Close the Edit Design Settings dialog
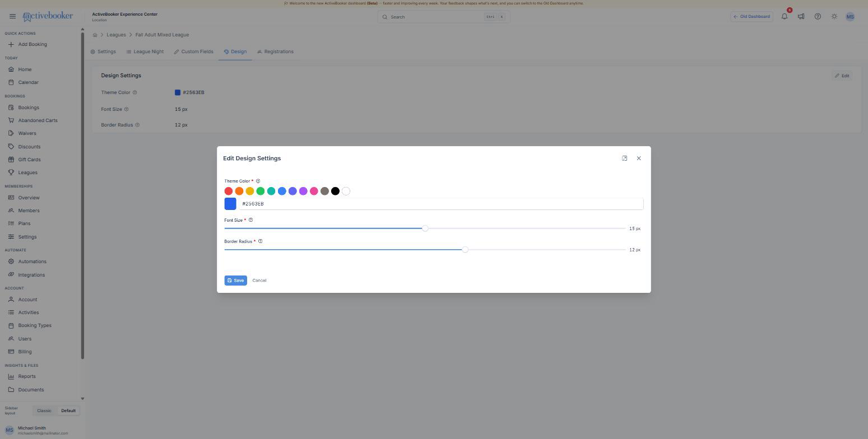This screenshot has height=439, width=868. pyautogui.click(x=639, y=158)
